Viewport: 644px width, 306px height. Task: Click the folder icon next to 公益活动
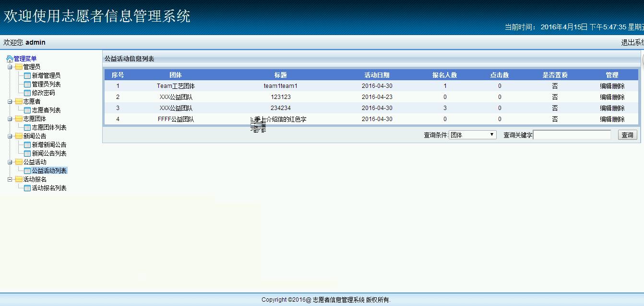pos(18,161)
